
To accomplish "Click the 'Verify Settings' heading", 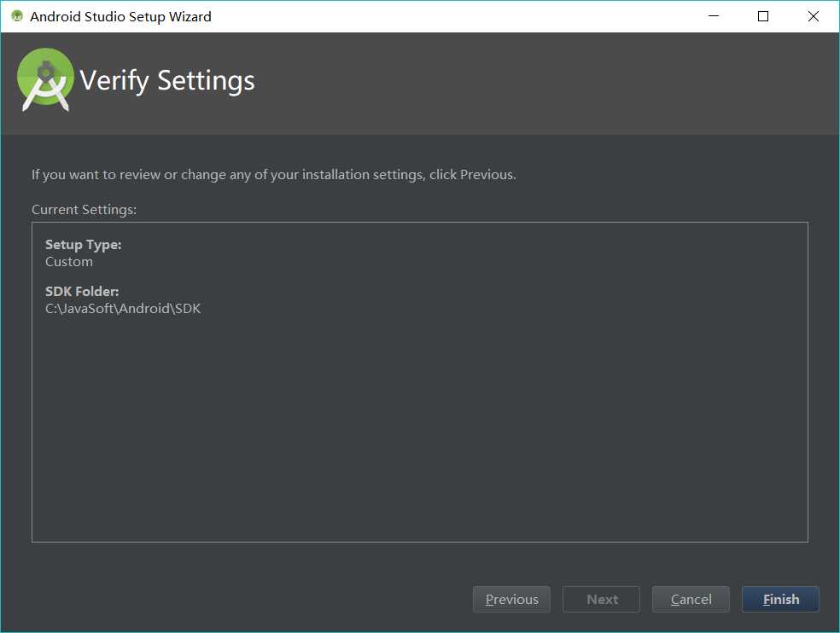I will [x=167, y=81].
